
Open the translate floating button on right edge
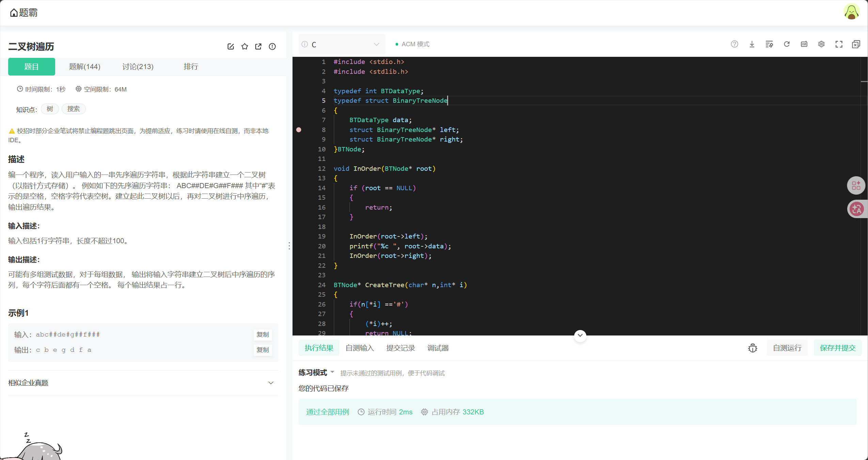[856, 209]
